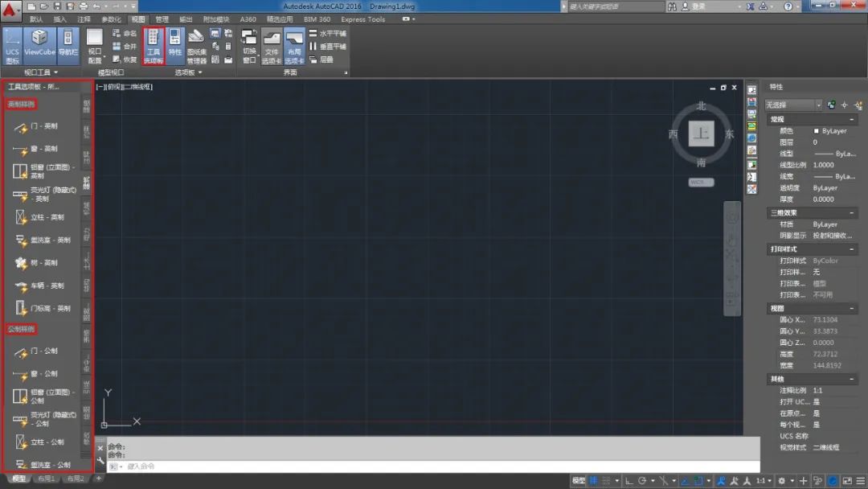Viewport: 868px width, 489px height.
Task: Click the 水平平铺 (Tile Horizontally) button
Action: [x=328, y=34]
